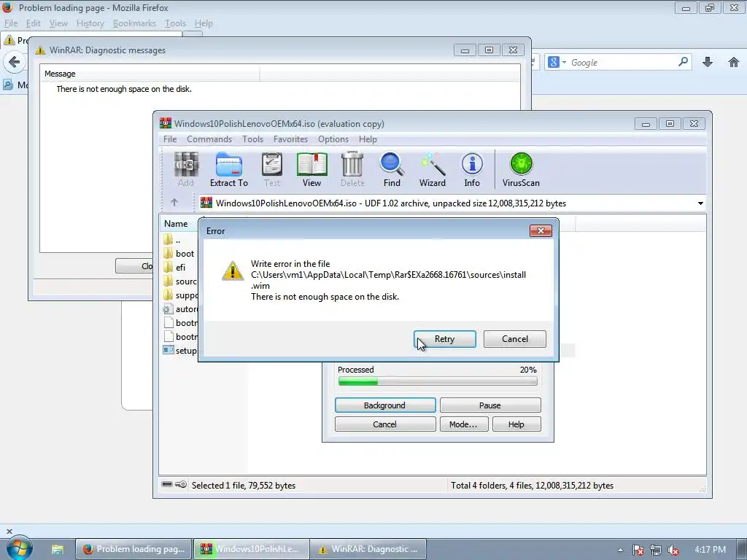Go up one folder with the arrow icon

(174, 203)
